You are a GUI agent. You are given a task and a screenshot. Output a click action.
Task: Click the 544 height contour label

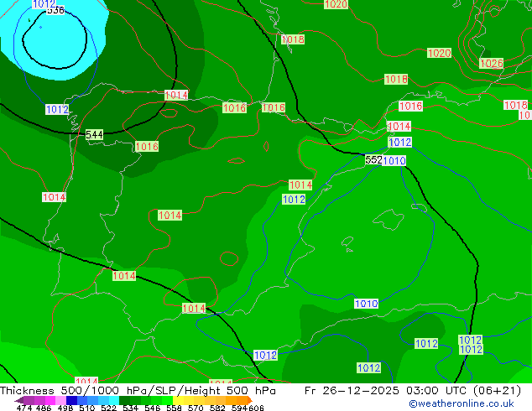point(94,135)
